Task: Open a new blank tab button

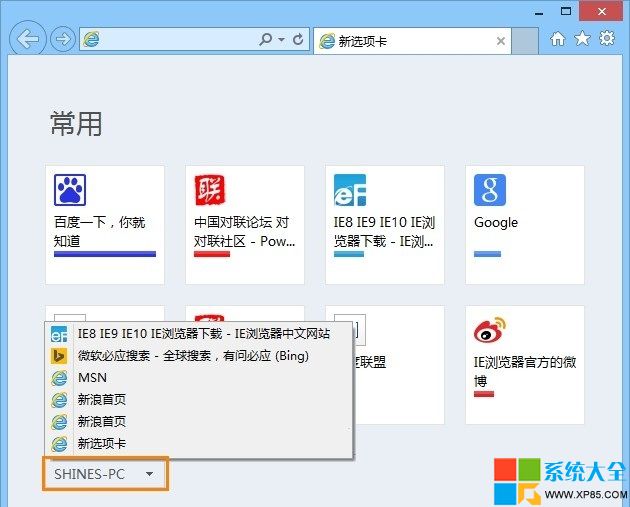Action: (525, 41)
